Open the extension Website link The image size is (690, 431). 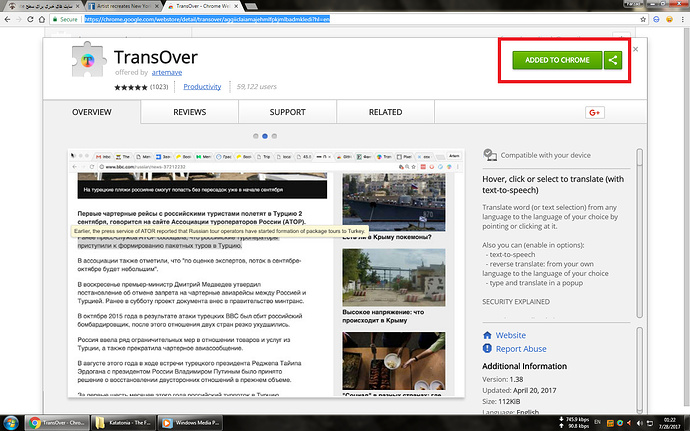pos(510,335)
